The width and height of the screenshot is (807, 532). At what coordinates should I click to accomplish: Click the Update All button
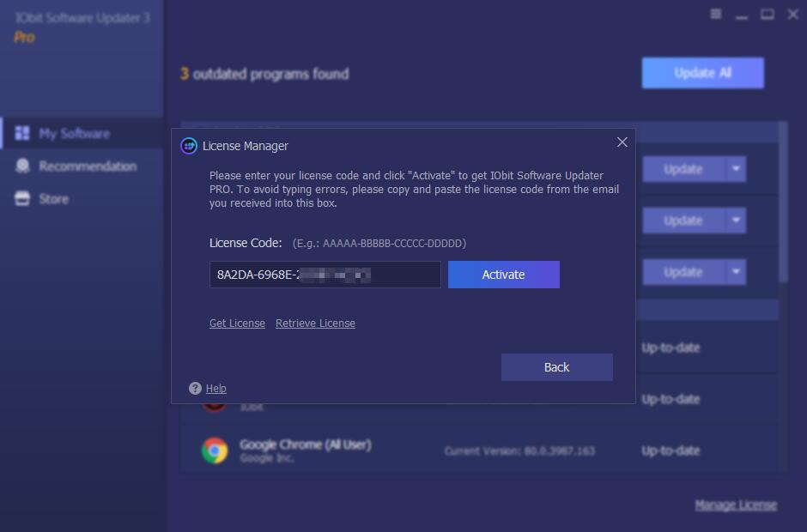[x=702, y=73]
